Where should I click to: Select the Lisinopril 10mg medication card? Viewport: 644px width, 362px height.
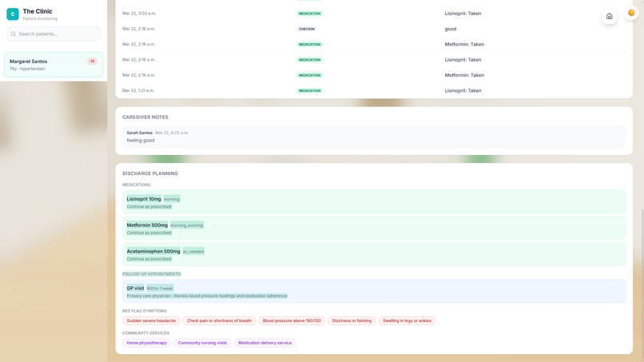374,202
